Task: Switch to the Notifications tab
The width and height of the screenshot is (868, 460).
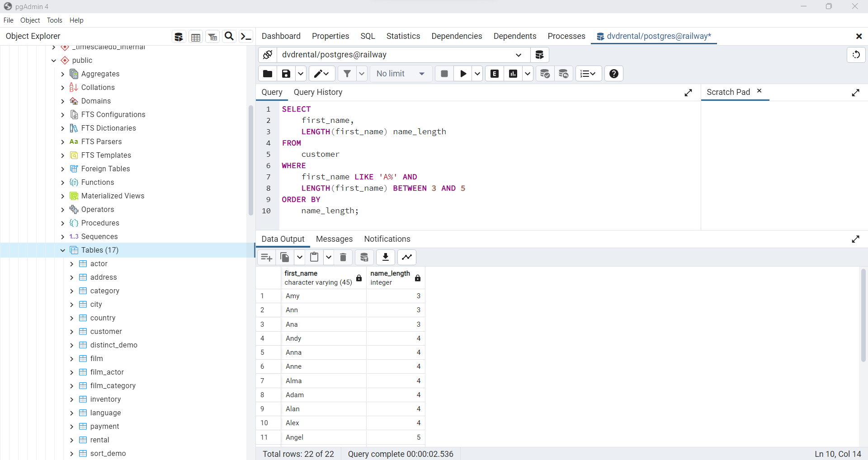Action: coord(387,239)
